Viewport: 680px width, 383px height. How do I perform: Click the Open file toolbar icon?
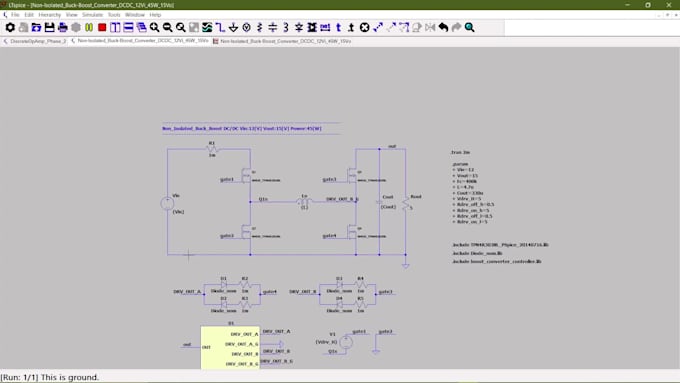[x=36, y=27]
